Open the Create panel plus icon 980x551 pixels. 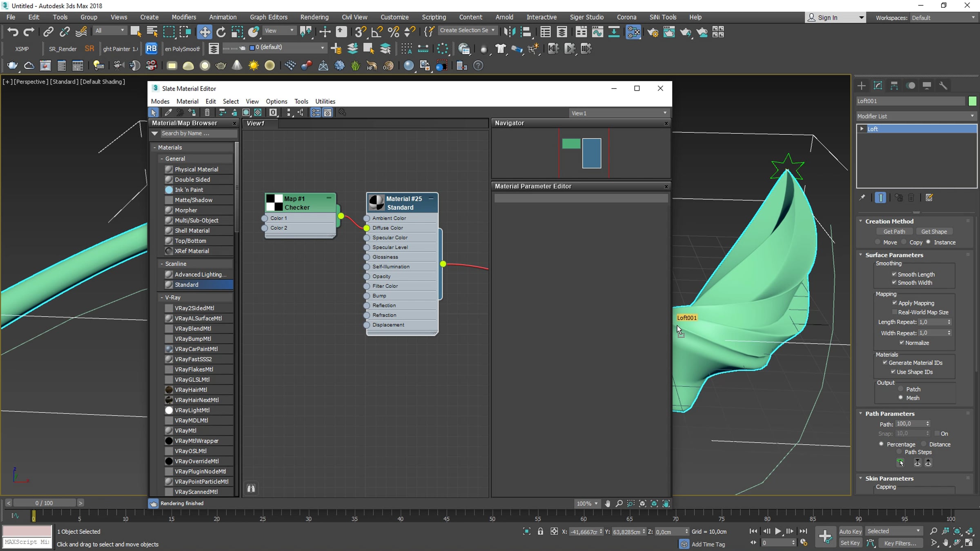click(x=861, y=85)
